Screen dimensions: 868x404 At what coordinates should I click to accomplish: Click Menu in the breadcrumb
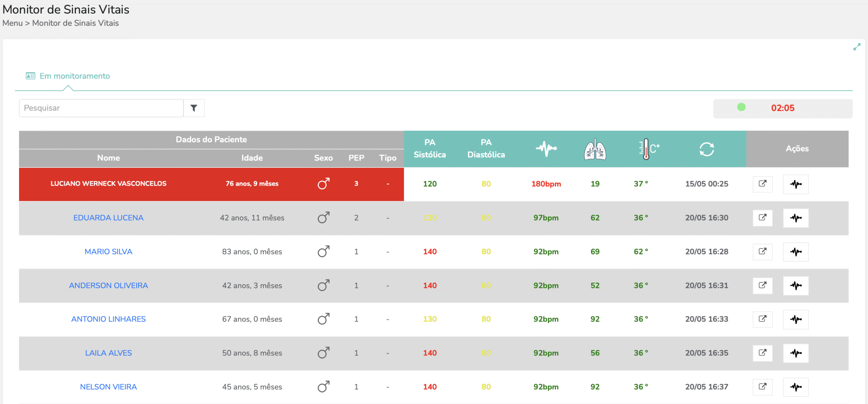12,23
